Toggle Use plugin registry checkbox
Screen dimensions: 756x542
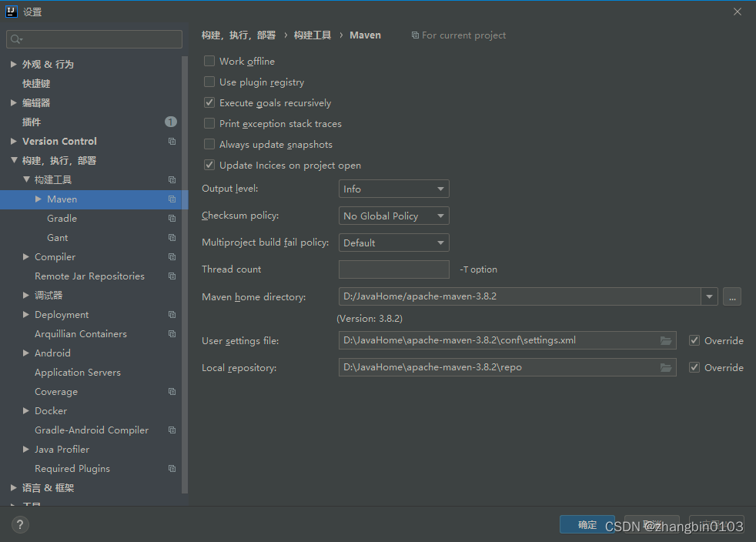coord(209,82)
